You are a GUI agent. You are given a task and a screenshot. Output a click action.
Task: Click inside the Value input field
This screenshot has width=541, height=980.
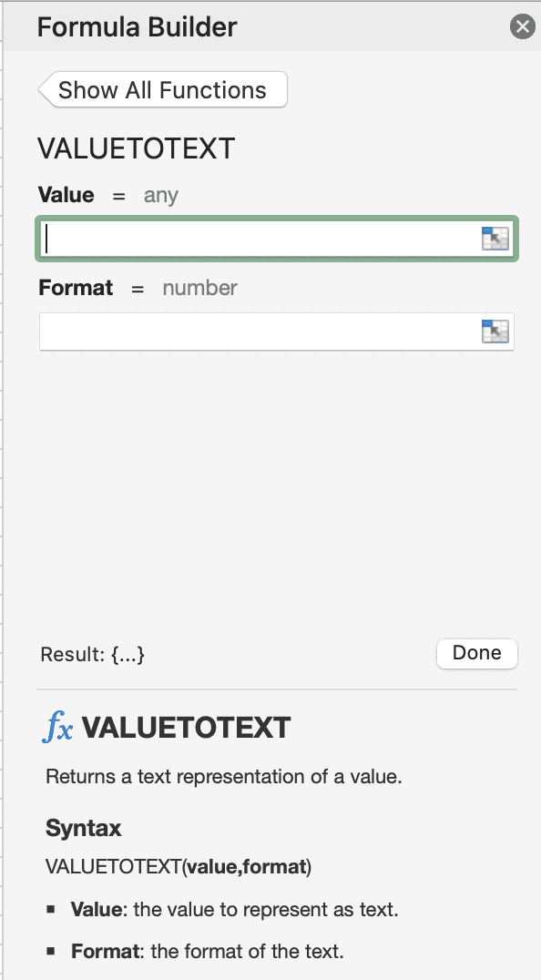[255, 238]
